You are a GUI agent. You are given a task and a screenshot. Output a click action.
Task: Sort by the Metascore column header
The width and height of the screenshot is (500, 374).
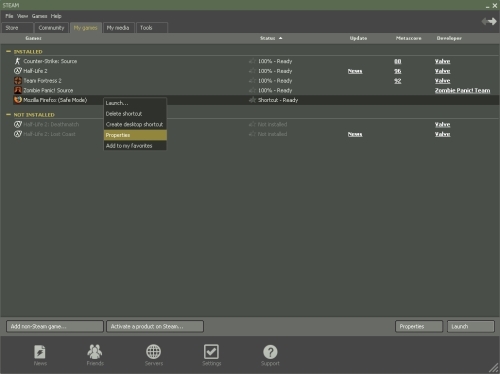(x=408, y=38)
